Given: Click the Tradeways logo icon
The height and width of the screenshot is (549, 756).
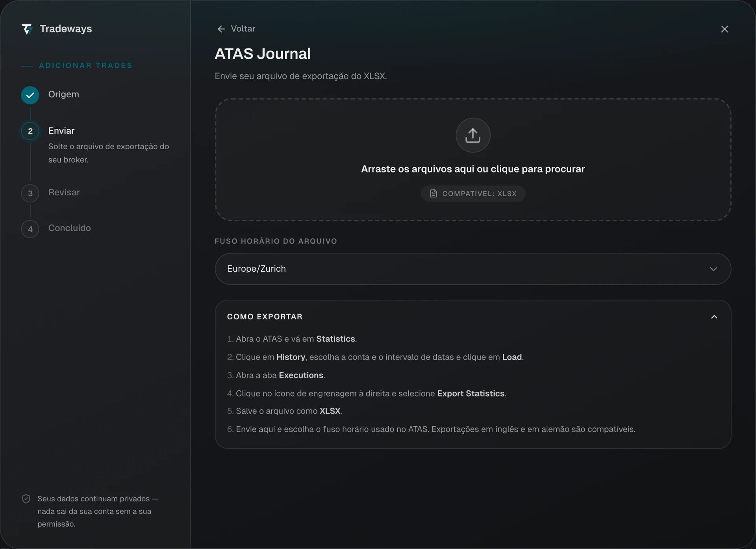Looking at the screenshot, I should click(27, 29).
